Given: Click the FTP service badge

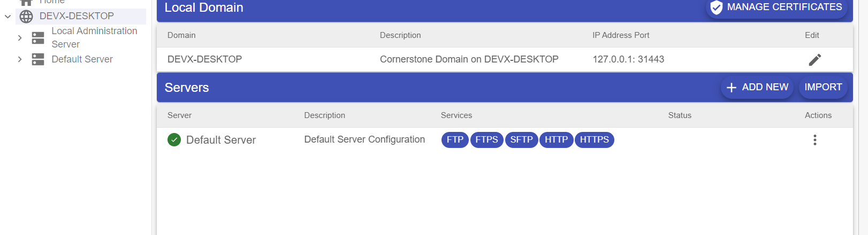Looking at the screenshot, I should (x=455, y=140).
